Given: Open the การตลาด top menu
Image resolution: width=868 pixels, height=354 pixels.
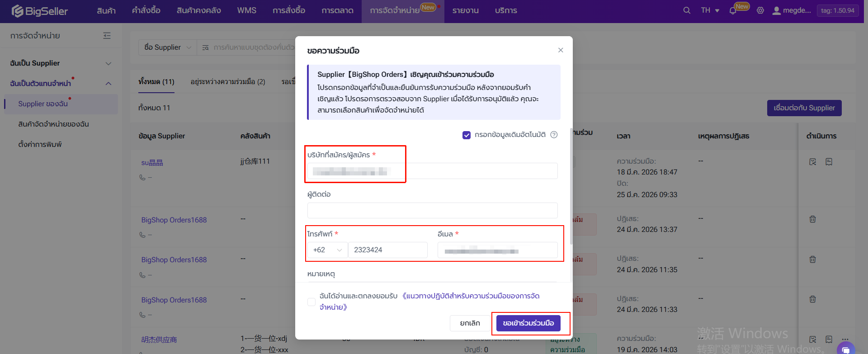Looking at the screenshot, I should point(338,10).
